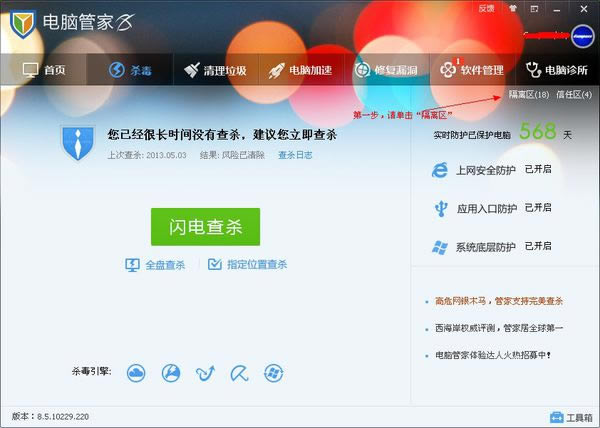
Task: Click the Windows-logo system repair engine icon
Action: click(x=272, y=373)
